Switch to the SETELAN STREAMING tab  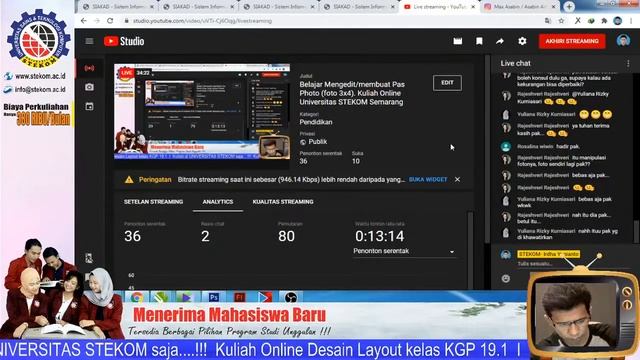click(153, 202)
